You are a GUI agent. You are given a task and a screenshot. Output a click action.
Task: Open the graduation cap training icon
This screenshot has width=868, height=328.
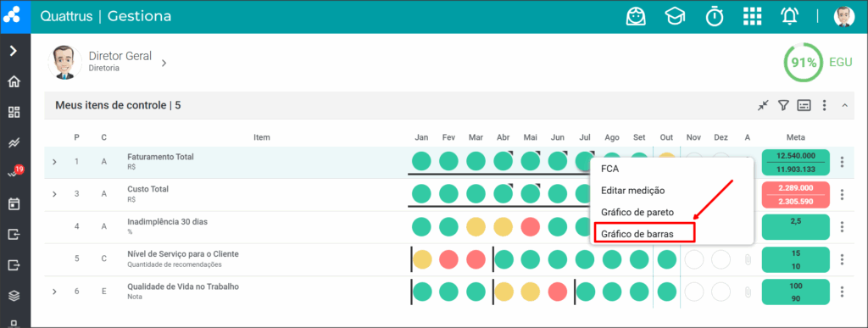pos(675,17)
